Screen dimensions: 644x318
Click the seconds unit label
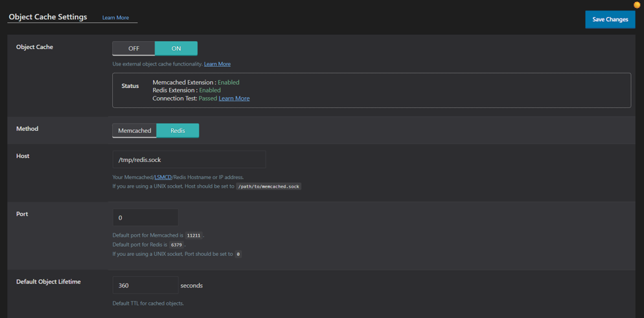192,285
